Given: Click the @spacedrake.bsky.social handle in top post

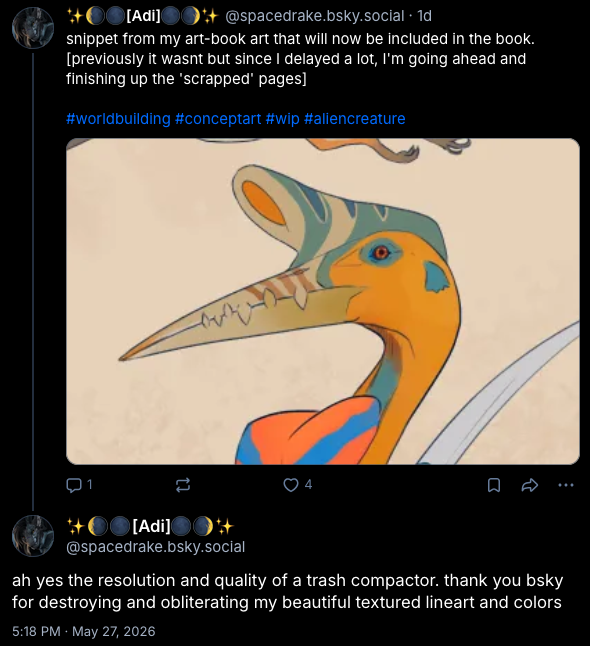Looking at the screenshot, I should (315, 16).
